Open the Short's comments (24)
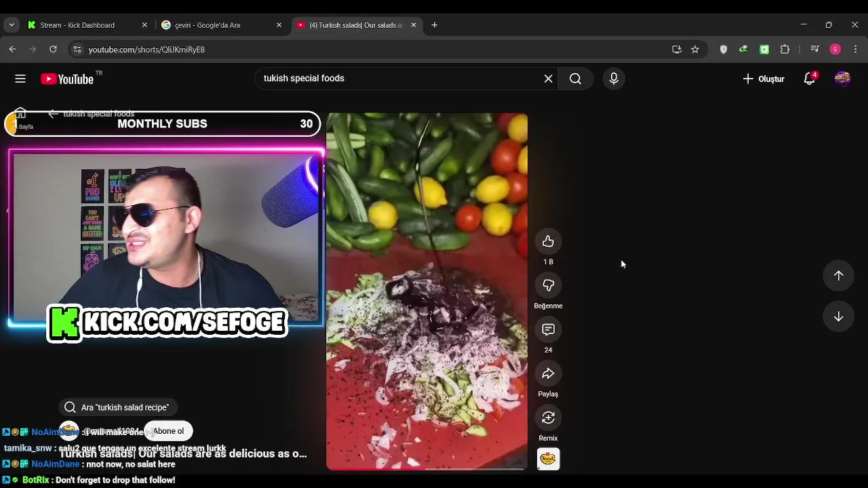 (548, 329)
